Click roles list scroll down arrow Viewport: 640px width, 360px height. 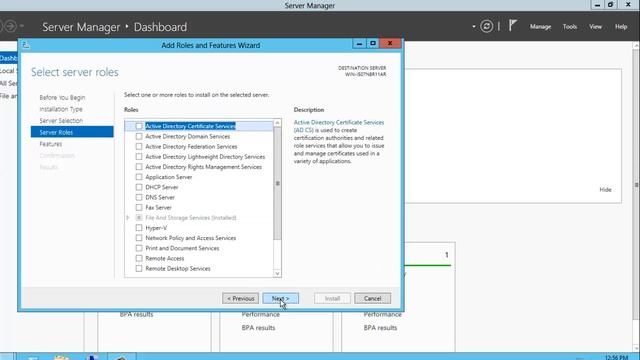(278, 273)
